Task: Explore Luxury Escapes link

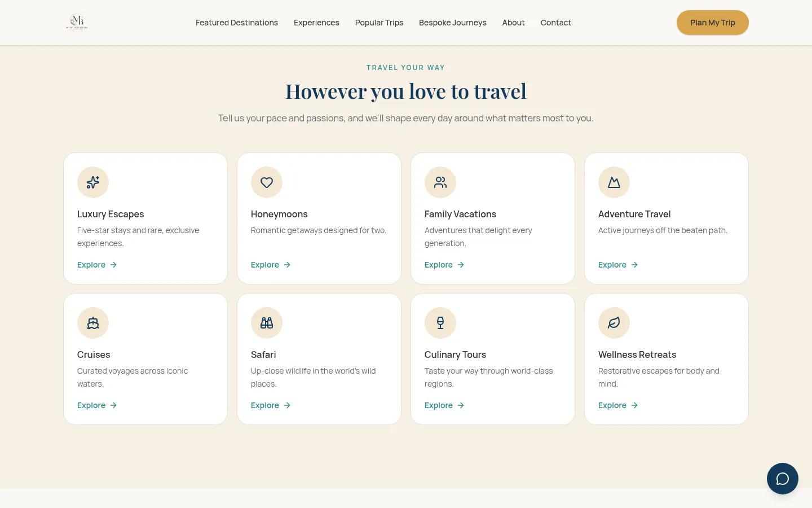Action: pos(97,265)
